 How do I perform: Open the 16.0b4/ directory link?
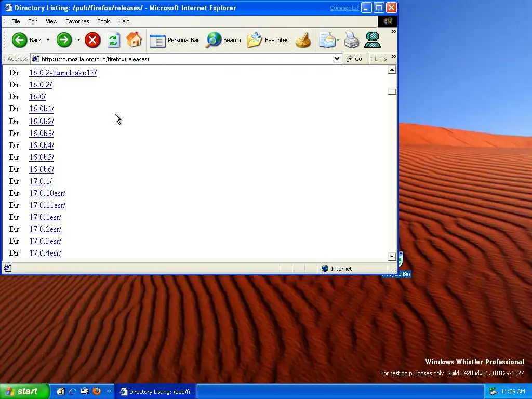42,145
